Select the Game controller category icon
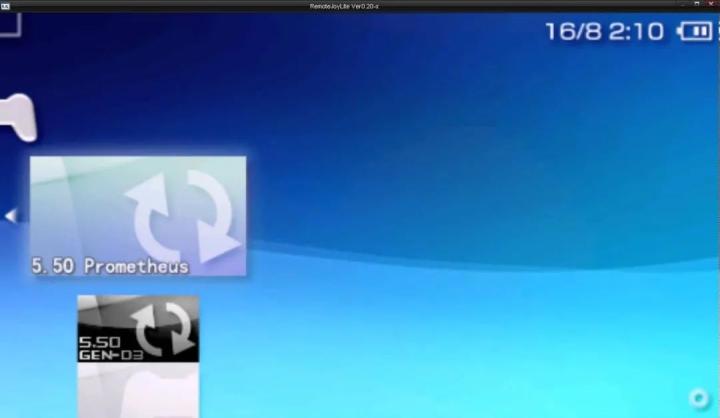This screenshot has height=418, width=720. [x=18, y=117]
